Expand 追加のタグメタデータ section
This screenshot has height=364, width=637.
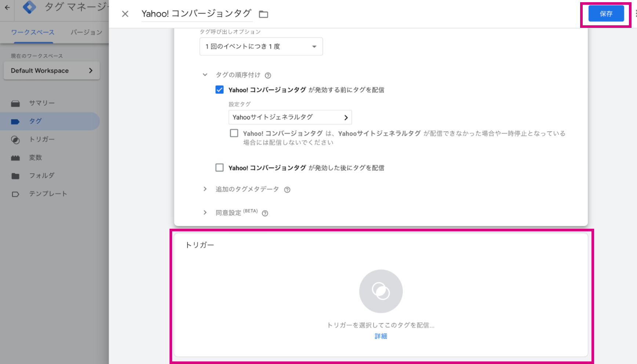205,189
